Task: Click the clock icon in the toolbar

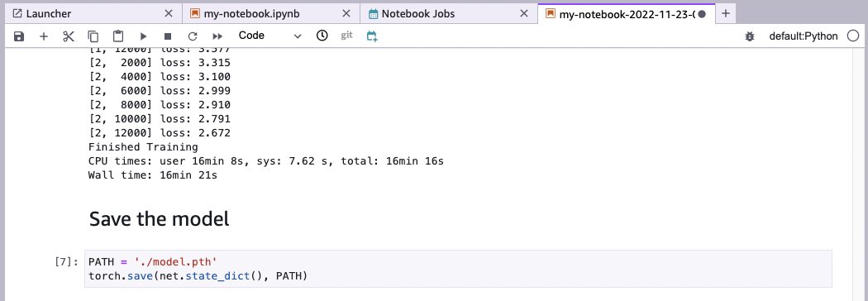Action: pyautogui.click(x=322, y=36)
